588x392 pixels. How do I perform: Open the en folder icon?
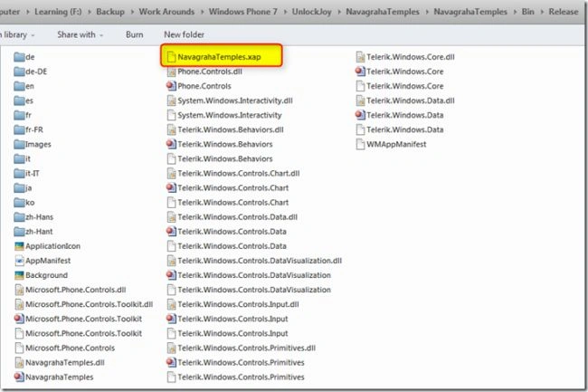coord(19,86)
